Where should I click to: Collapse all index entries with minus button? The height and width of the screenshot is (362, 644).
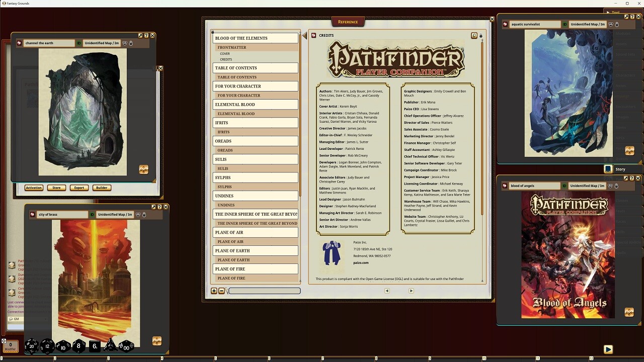click(x=221, y=291)
